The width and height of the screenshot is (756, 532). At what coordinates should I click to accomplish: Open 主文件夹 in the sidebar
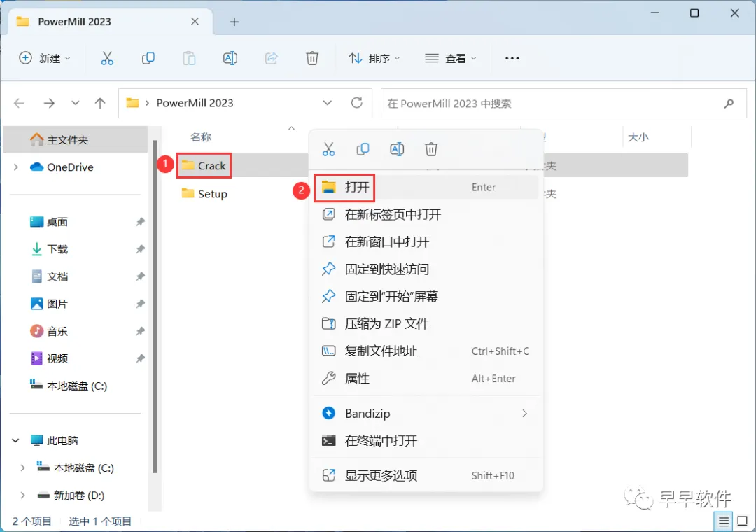pos(75,140)
